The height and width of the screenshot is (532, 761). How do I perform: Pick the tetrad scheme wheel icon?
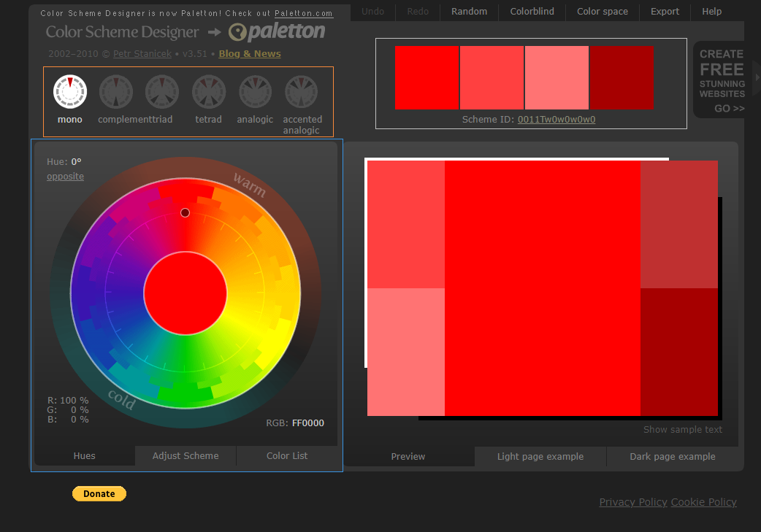point(209,92)
